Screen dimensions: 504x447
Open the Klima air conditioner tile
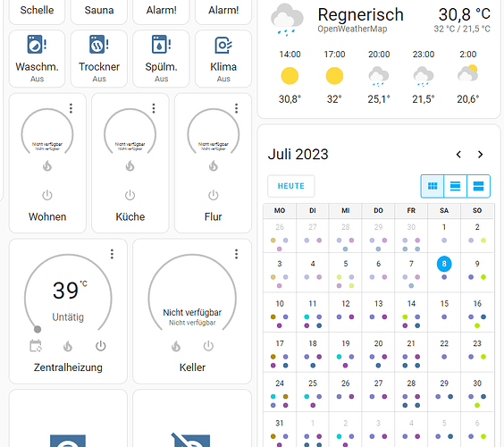click(223, 58)
